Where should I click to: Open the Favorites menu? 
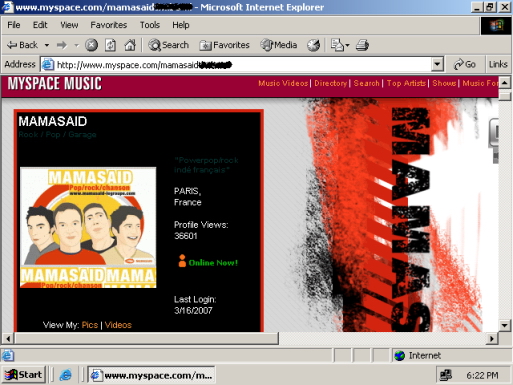pos(109,25)
